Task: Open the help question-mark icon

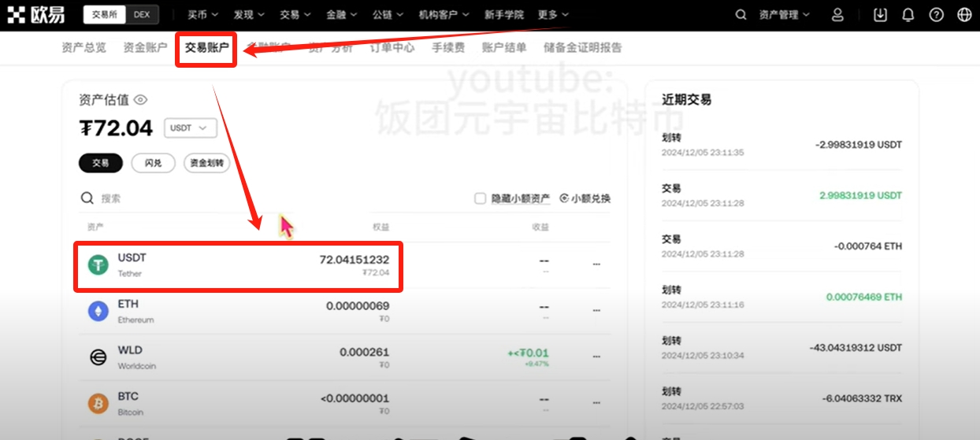Action: click(x=936, y=15)
